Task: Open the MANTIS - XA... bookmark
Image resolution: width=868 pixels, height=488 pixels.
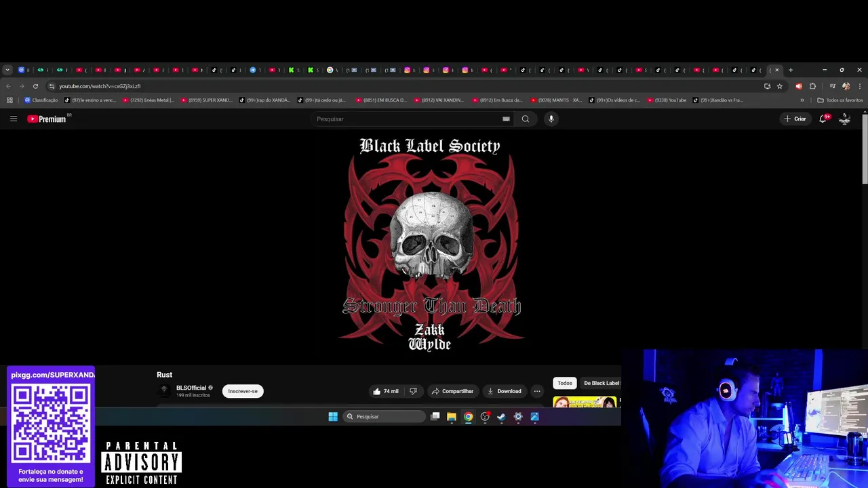Action: pyautogui.click(x=555, y=100)
